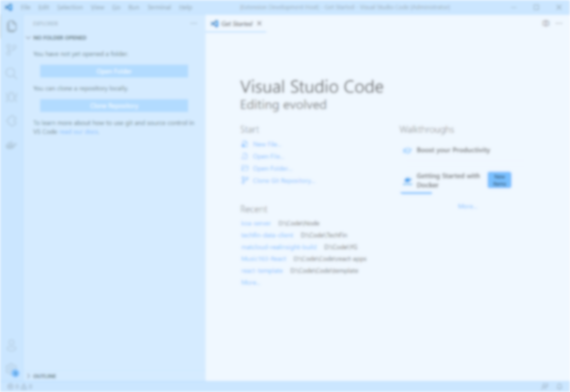The image size is (570, 392).
Task: Open recent project matcloud-realinsight-build
Action: [279, 247]
